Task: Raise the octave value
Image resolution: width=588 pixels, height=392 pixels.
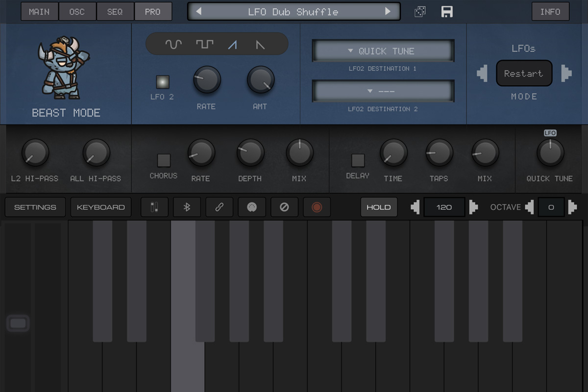Action: (572, 207)
